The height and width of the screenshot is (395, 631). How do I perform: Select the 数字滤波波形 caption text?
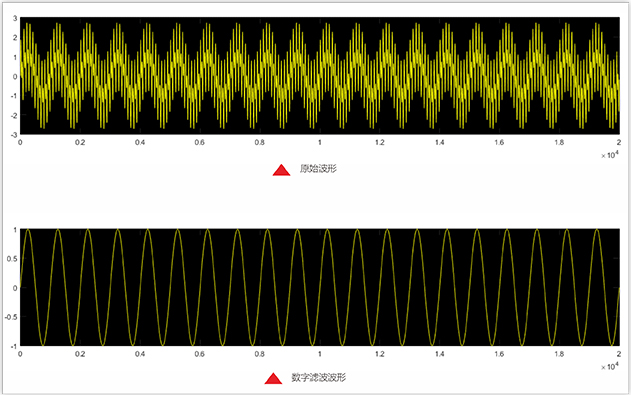point(319,377)
